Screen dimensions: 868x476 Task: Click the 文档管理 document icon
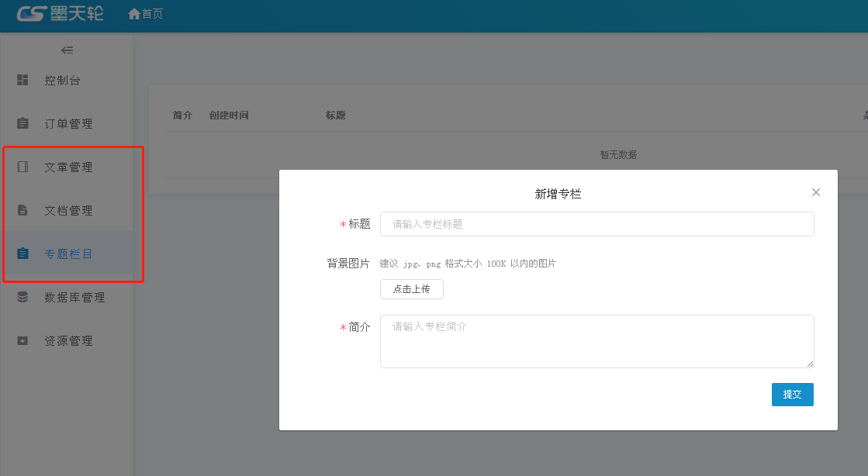(22, 210)
